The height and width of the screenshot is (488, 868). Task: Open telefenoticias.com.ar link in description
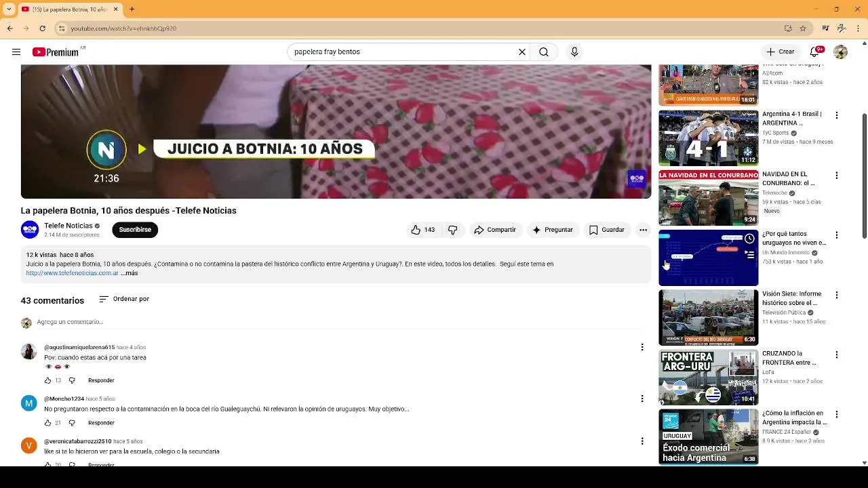coord(73,273)
